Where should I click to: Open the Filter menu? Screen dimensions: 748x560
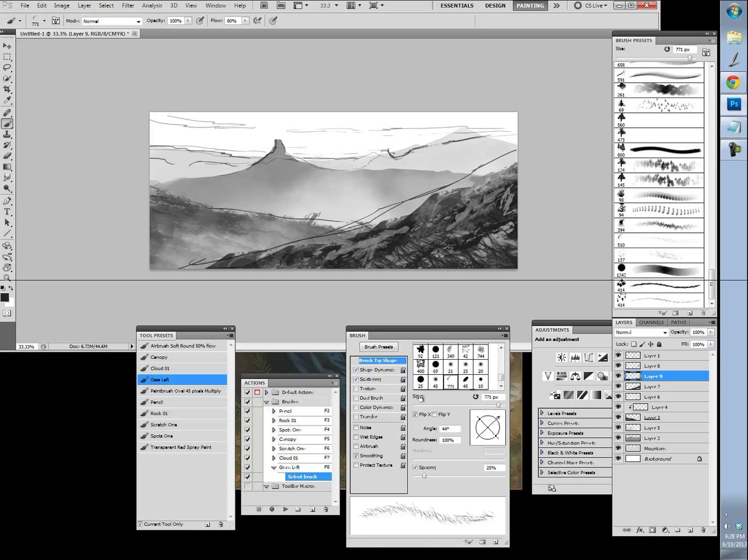click(x=128, y=5)
